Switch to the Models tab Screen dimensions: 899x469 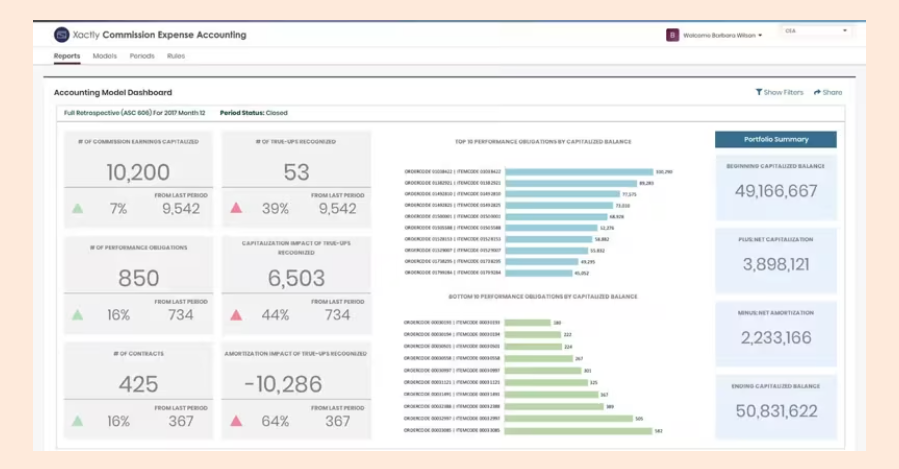104,56
